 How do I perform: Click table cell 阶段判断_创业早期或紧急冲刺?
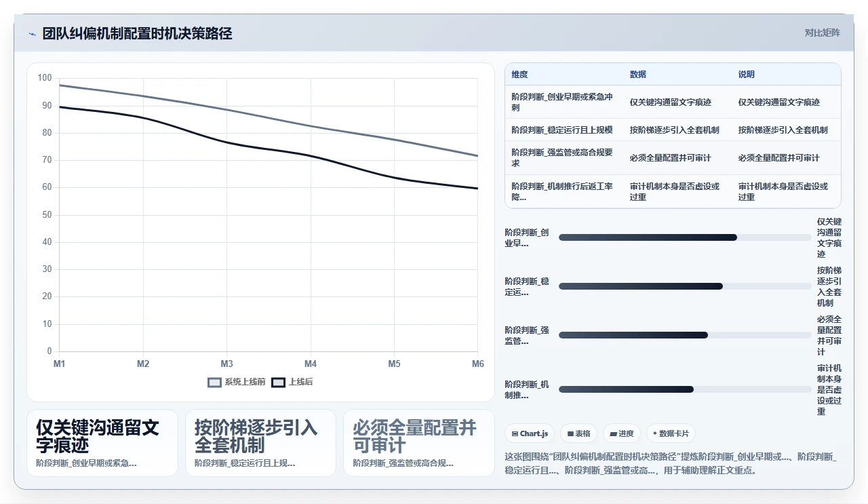click(x=564, y=102)
